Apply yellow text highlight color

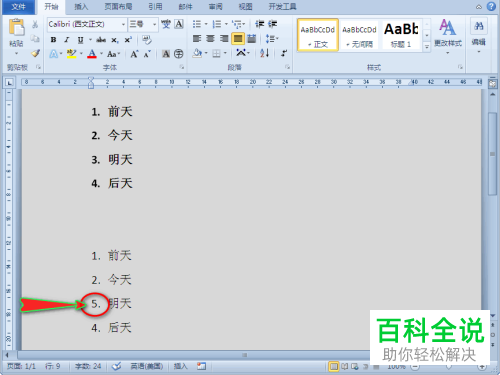(x=71, y=54)
